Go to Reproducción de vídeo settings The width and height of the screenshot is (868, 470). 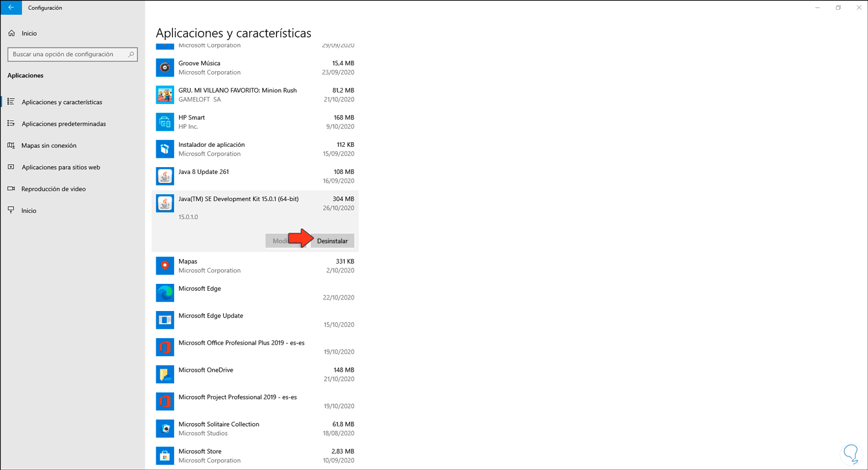click(53, 189)
